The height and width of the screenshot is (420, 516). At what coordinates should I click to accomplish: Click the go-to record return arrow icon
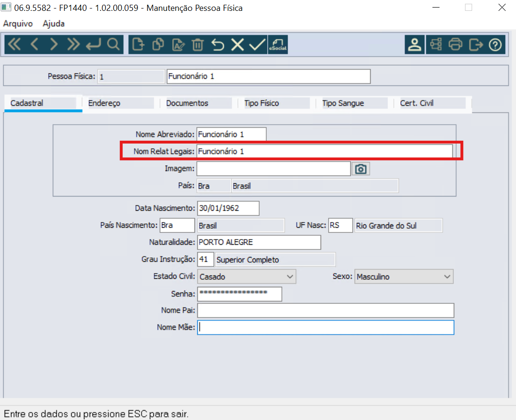click(x=93, y=44)
